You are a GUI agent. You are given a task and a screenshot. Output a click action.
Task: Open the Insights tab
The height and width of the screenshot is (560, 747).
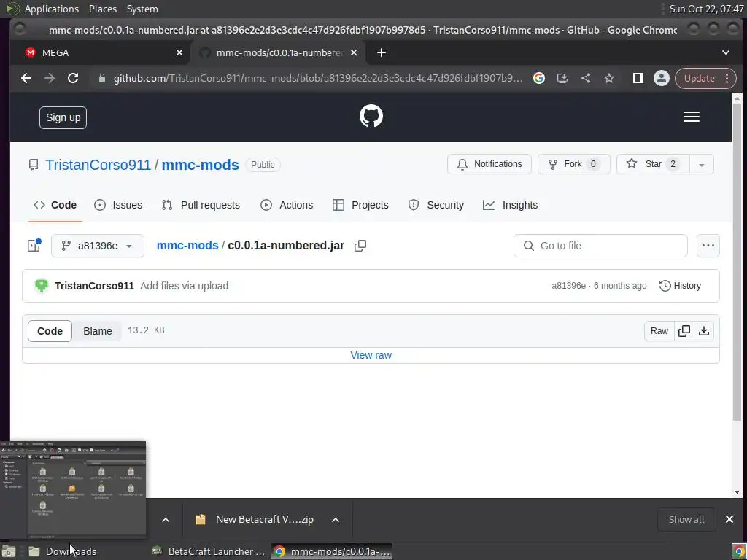coord(510,205)
